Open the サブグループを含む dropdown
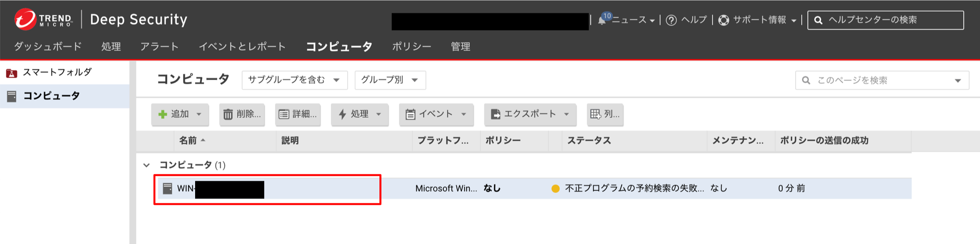The width and height of the screenshot is (980, 244). tap(295, 80)
